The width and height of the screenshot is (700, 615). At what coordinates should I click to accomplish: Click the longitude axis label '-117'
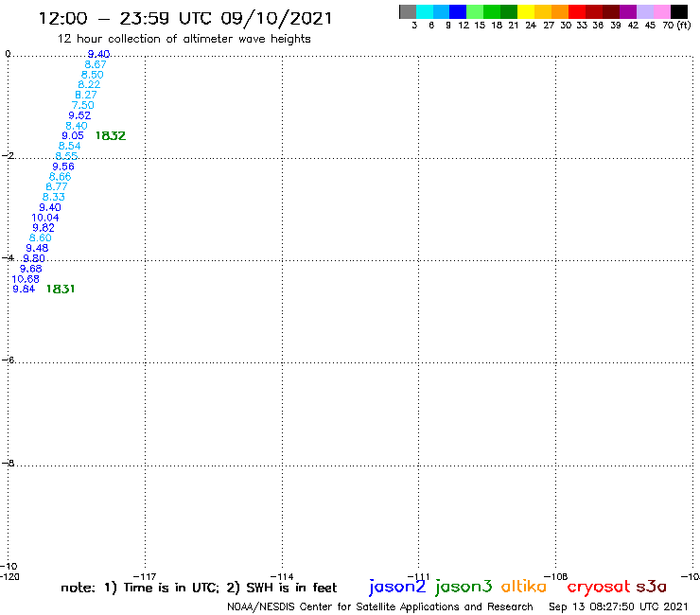coord(145,576)
